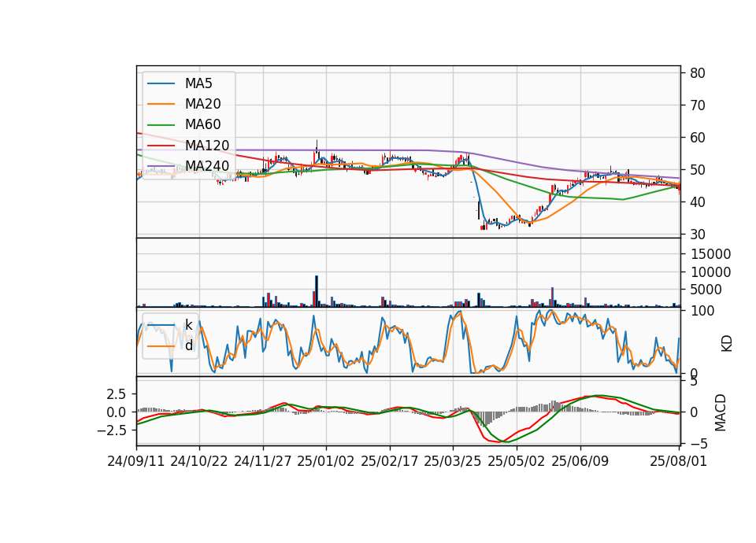Click the volume axis value 10000

click(710, 272)
